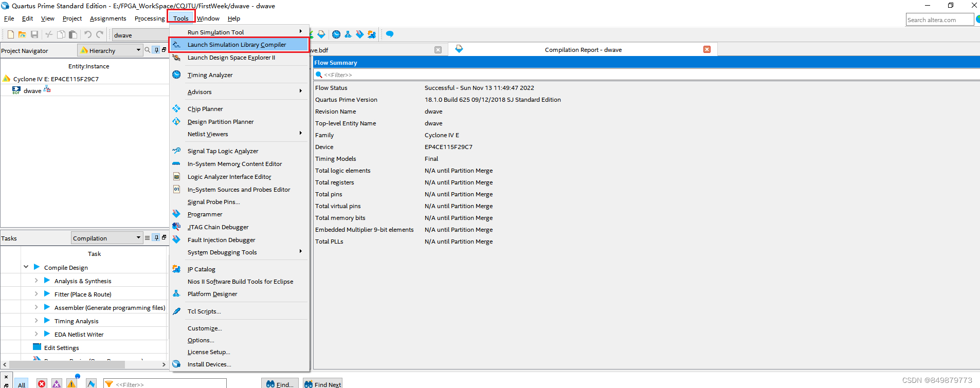Click the Undo toolbar icon
Viewport: 980px width, 388px height.
(x=88, y=34)
